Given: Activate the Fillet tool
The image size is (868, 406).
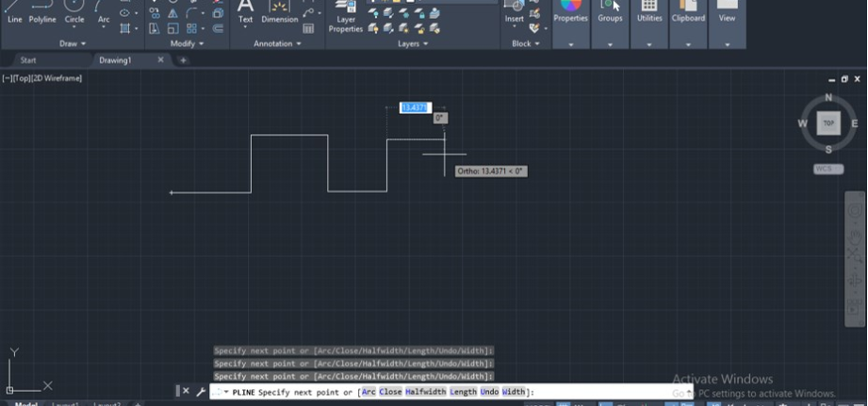Looking at the screenshot, I should tap(191, 13).
